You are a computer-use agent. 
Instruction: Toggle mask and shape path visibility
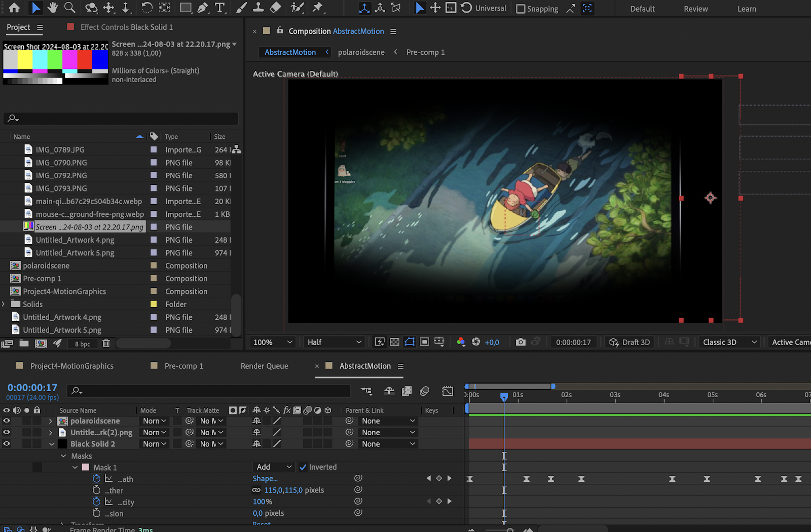tap(410, 342)
